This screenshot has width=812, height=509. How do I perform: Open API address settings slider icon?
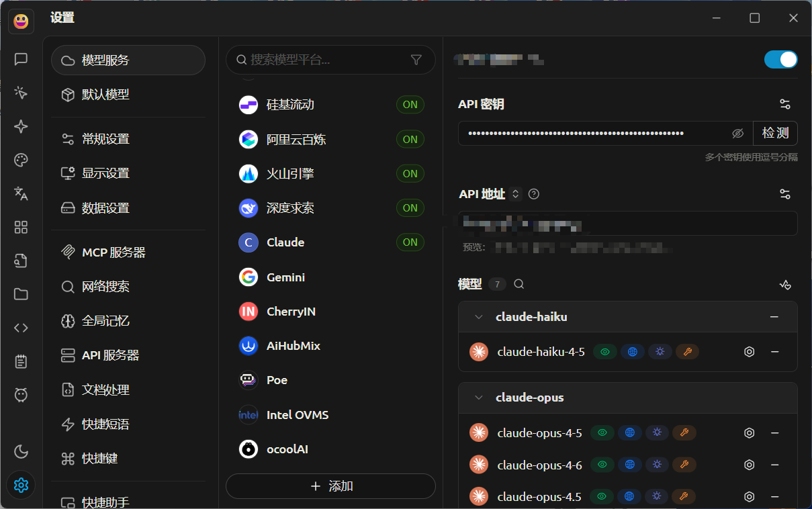coord(784,194)
